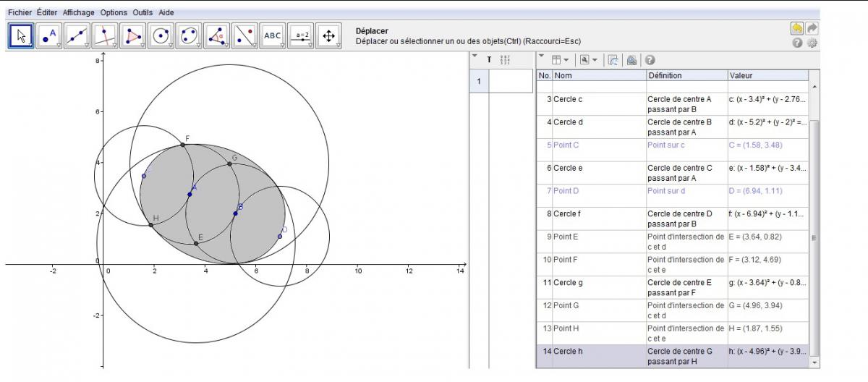Viewport: 868px width, 382px height.
Task: Click the yellow Undo arrow
Action: point(797,28)
